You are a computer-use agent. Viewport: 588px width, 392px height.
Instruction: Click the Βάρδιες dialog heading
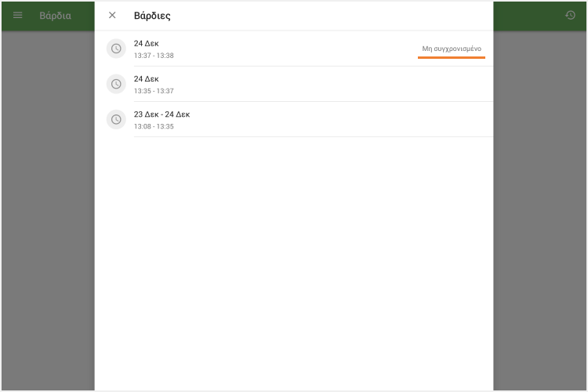[x=152, y=16]
